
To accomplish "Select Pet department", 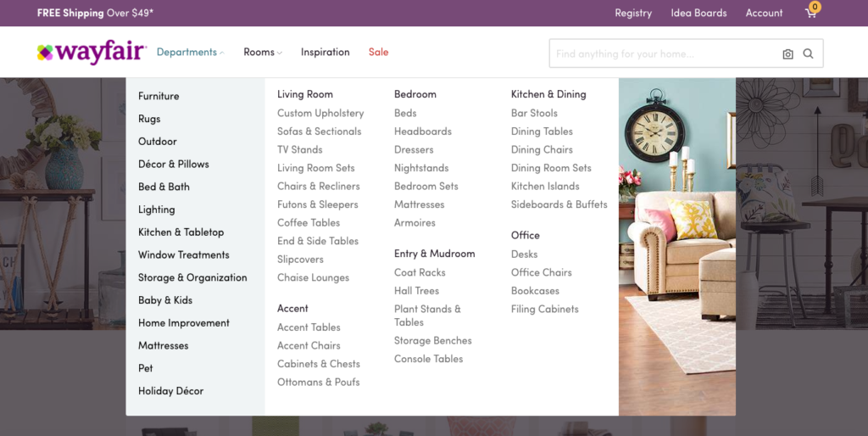I will [146, 368].
